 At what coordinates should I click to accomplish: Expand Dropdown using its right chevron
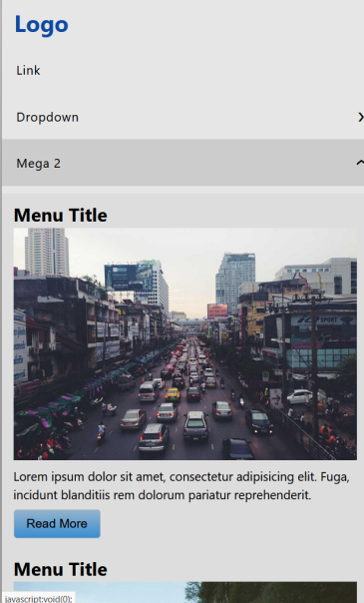[x=360, y=117]
